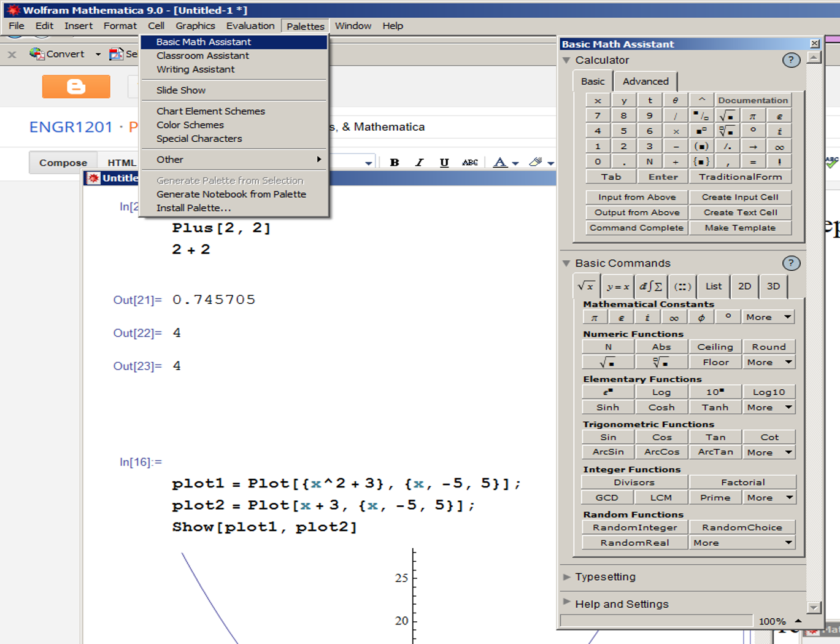840x644 pixels.
Task: Click the Command Complete button
Action: tap(637, 228)
